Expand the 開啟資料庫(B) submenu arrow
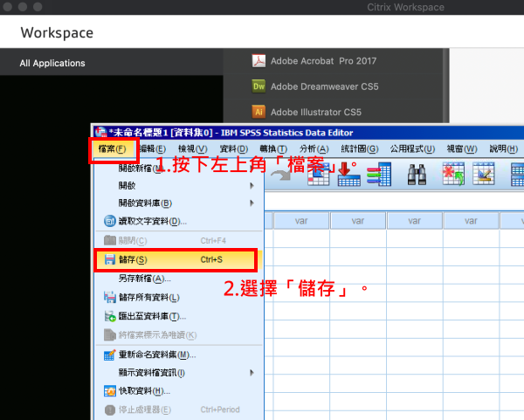 click(x=252, y=203)
